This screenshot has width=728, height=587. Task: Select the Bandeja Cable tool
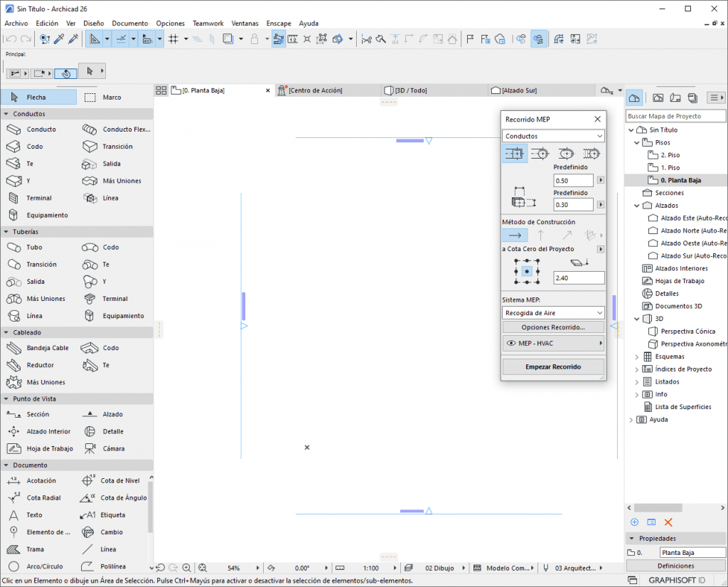[x=47, y=348]
